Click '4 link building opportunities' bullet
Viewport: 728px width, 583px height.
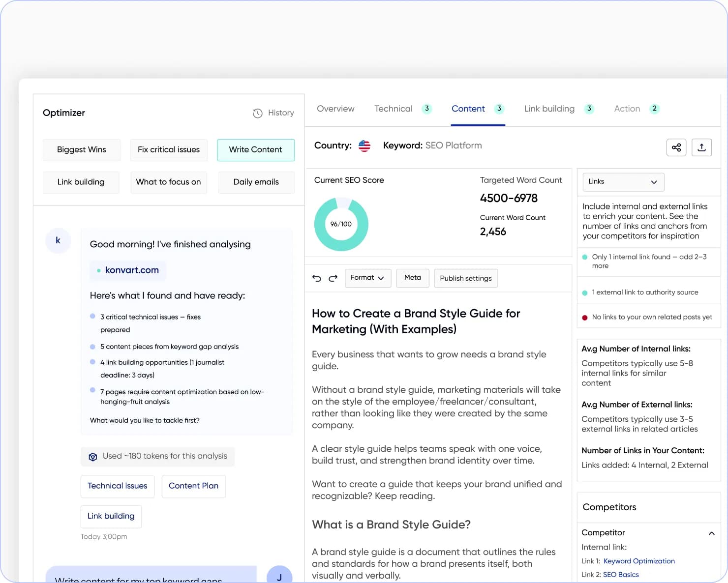pos(162,369)
